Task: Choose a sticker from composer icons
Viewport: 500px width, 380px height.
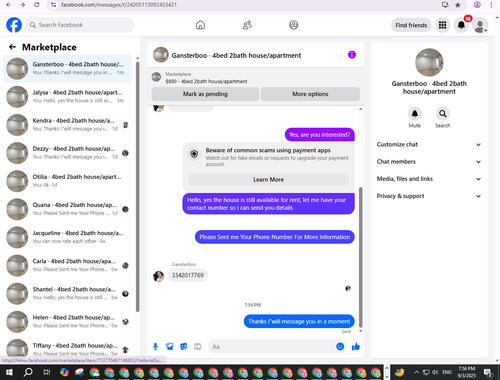Action: tap(184, 347)
